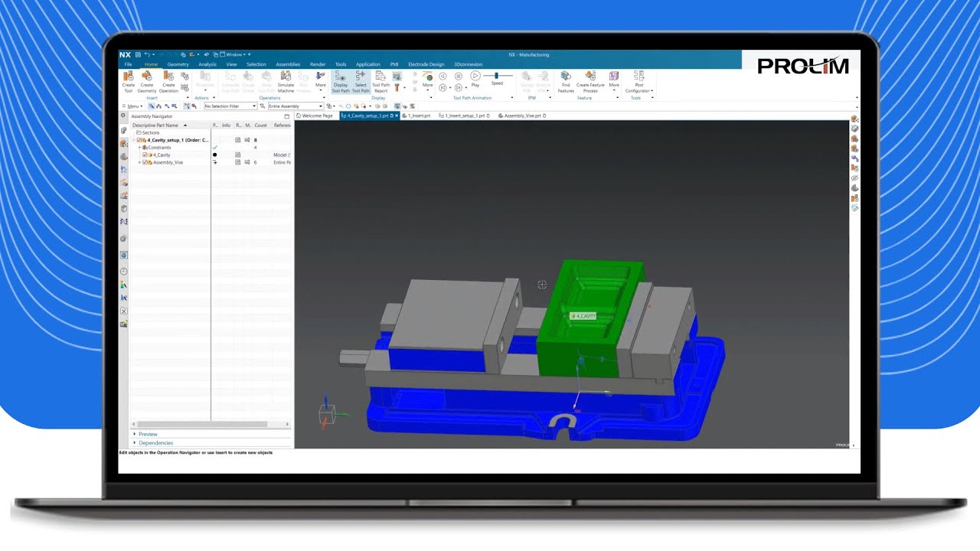Open the Assemblies ribbon tab
Image resolution: width=980 pixels, height=551 pixels.
tap(288, 64)
